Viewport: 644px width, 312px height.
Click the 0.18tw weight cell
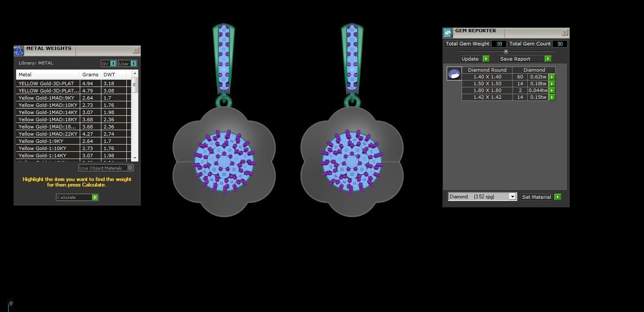click(538, 84)
